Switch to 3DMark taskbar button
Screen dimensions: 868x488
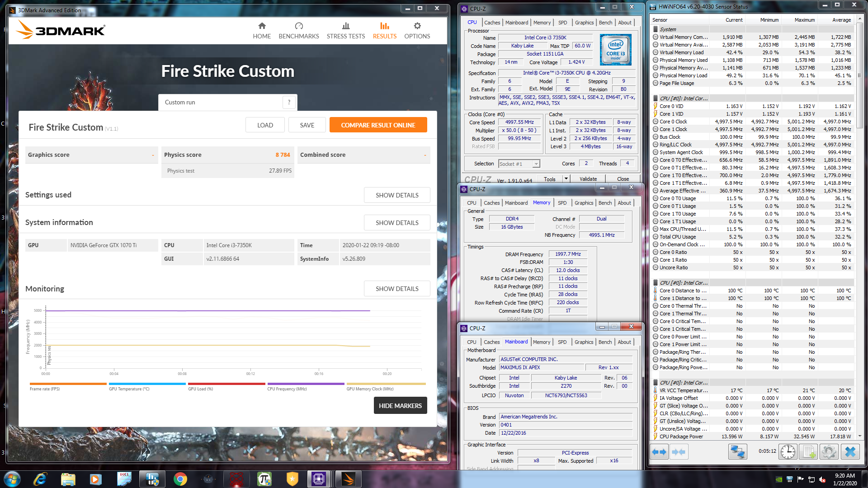348,479
